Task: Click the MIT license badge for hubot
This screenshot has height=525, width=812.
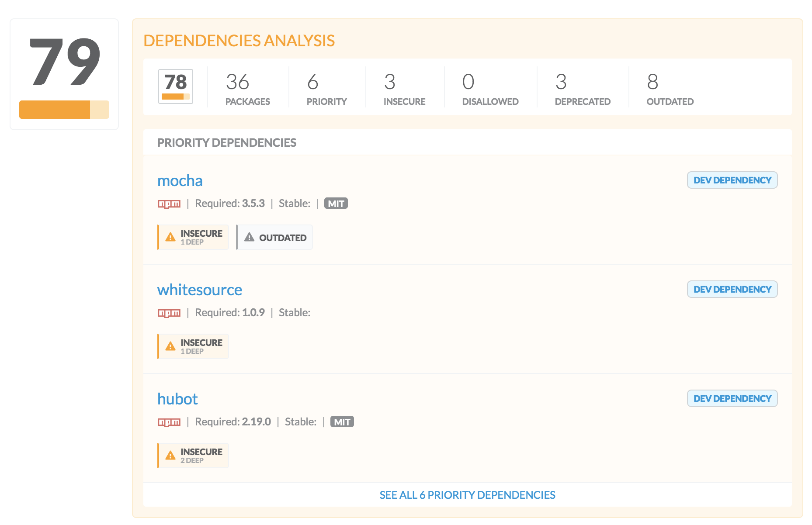Action: [342, 422]
